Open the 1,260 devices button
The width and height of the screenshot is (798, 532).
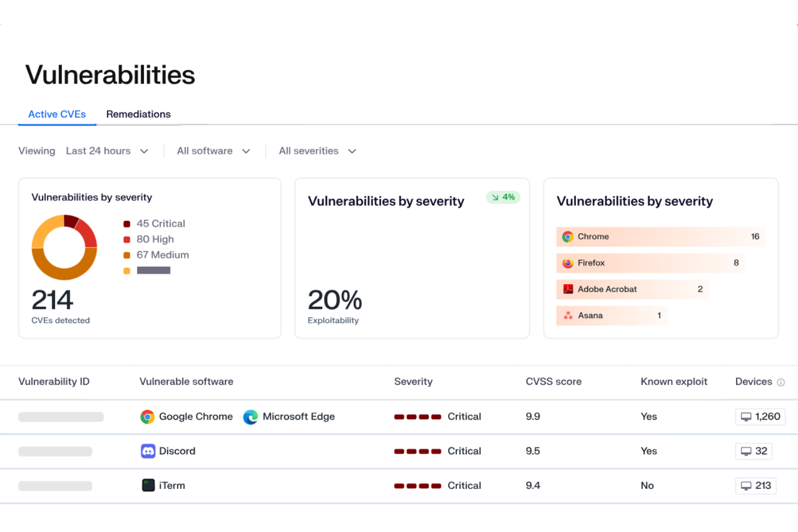[760, 417]
